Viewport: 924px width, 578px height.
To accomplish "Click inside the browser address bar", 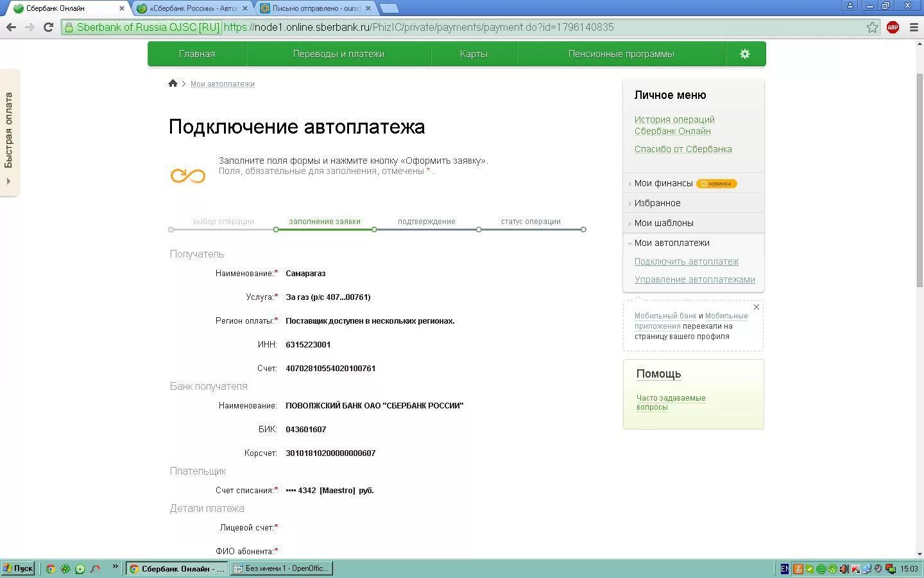I will point(449,28).
